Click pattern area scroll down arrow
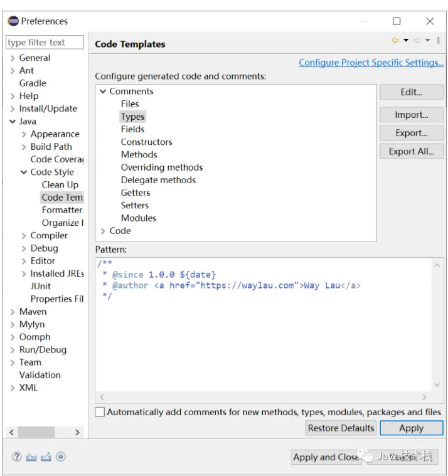Image resolution: width=448 pixels, height=476 pixels. [x=437, y=384]
